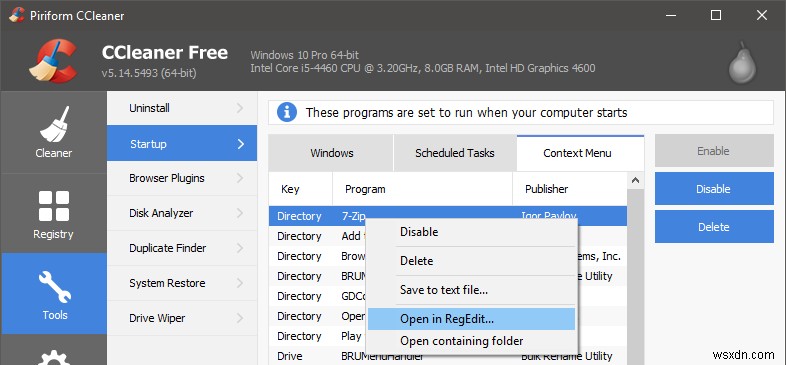Choose Open in RegEdit from context menu

[472, 319]
